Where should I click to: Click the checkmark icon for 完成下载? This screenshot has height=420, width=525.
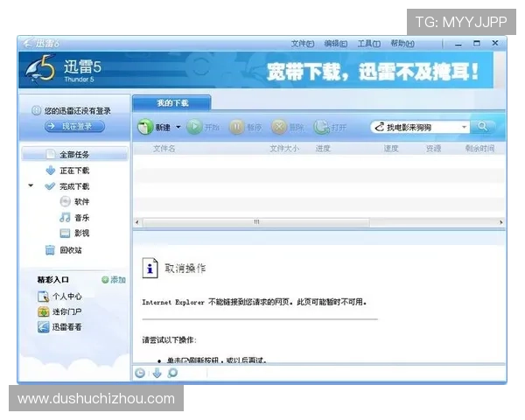click(50, 185)
